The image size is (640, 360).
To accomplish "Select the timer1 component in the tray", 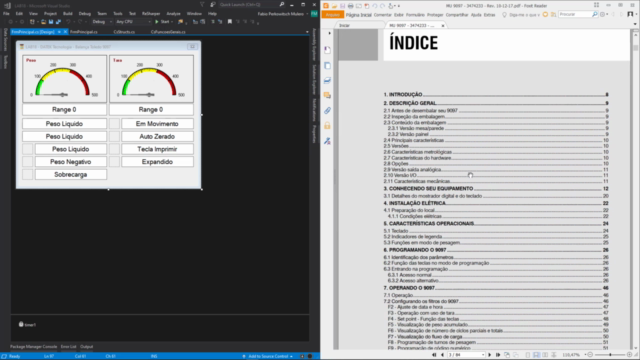I will click(27, 324).
